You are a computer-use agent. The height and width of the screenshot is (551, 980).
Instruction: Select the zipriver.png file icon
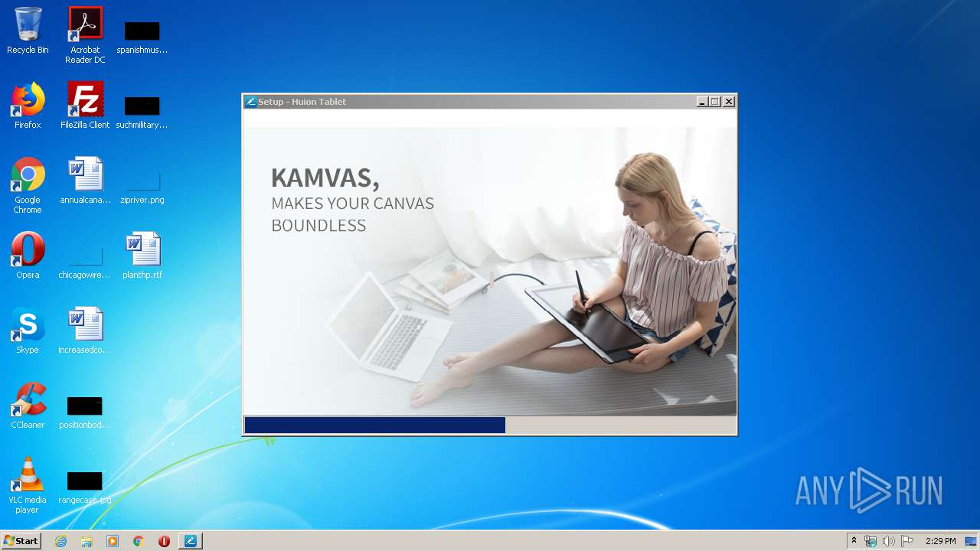tap(142, 186)
